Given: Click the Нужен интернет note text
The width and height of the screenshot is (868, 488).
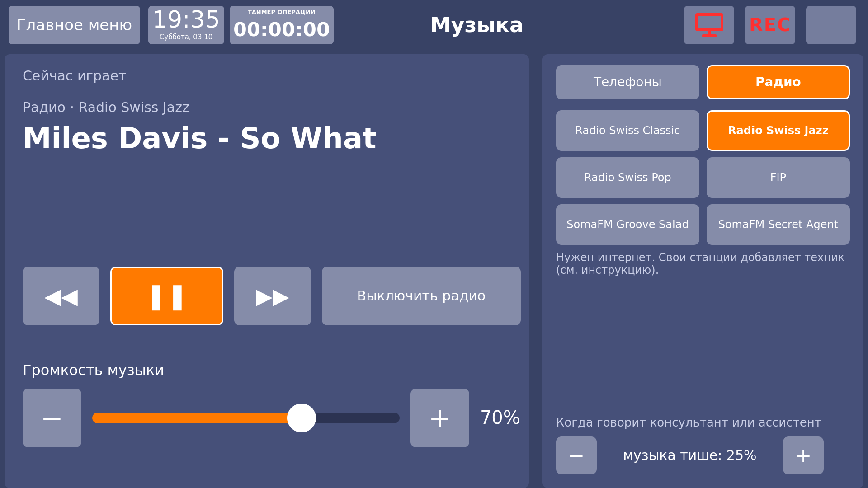Looking at the screenshot, I should 700,264.
